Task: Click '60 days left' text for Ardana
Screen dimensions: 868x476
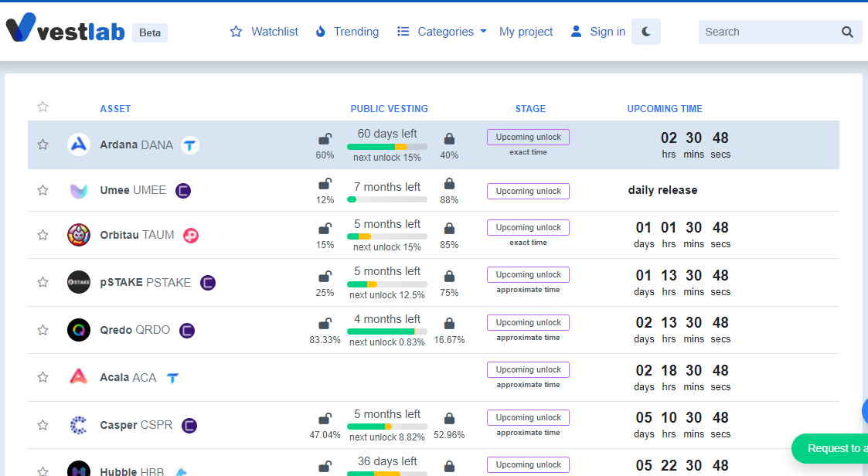Action: pos(387,134)
